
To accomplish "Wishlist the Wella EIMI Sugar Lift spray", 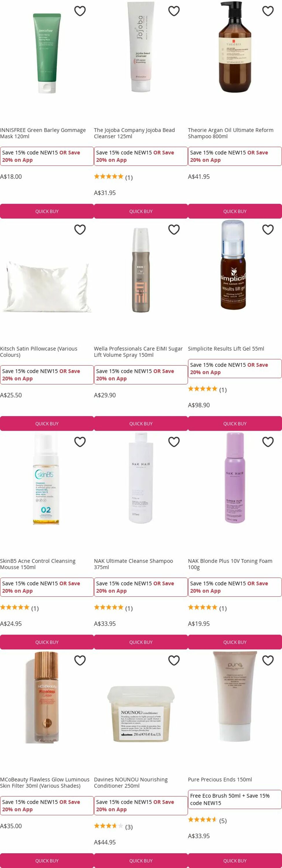I will point(174,229).
